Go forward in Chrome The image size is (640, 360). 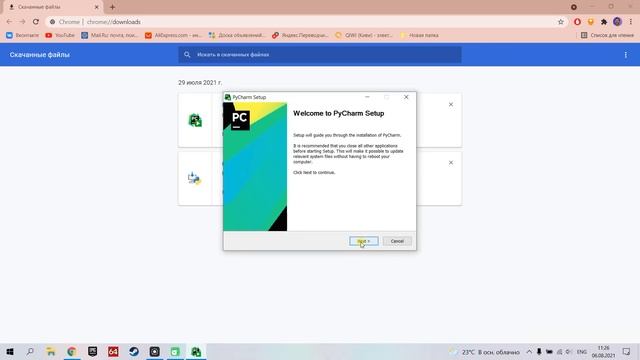(x=22, y=22)
